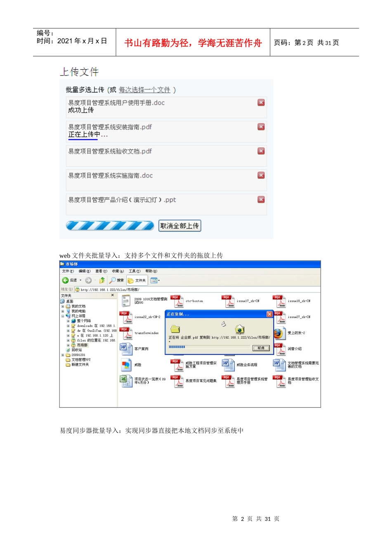Select 易度项目常见问题集 PDF icon
The image size is (392, 555).
pos(177,381)
